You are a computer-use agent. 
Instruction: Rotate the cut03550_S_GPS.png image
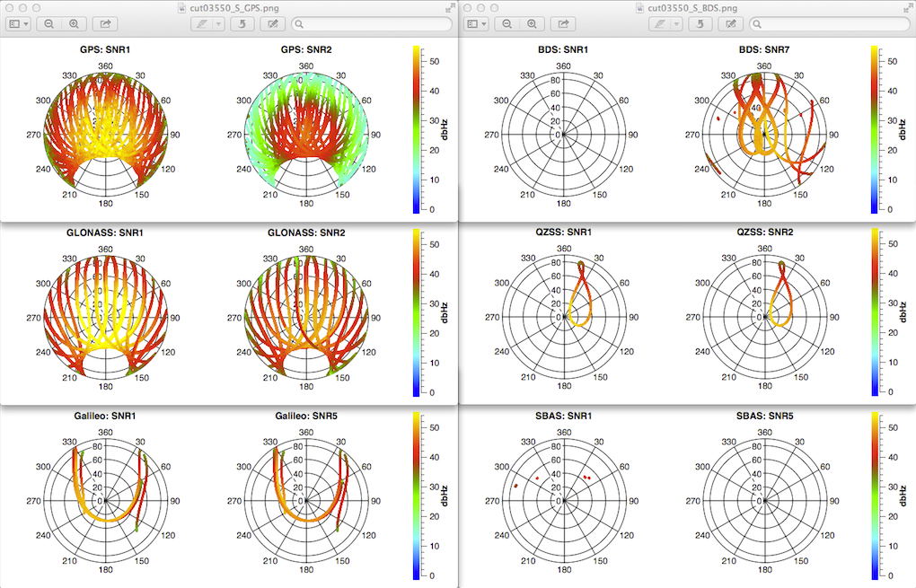pyautogui.click(x=240, y=24)
